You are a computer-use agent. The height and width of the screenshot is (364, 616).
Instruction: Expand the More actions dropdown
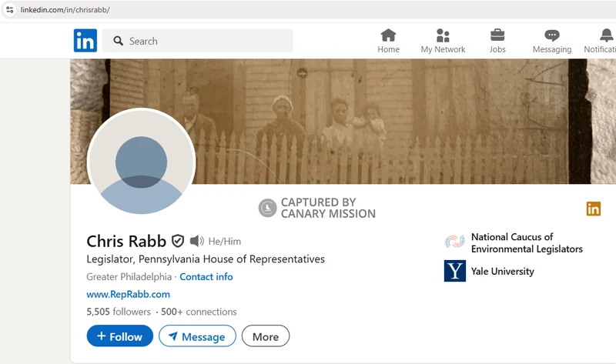[x=265, y=336]
